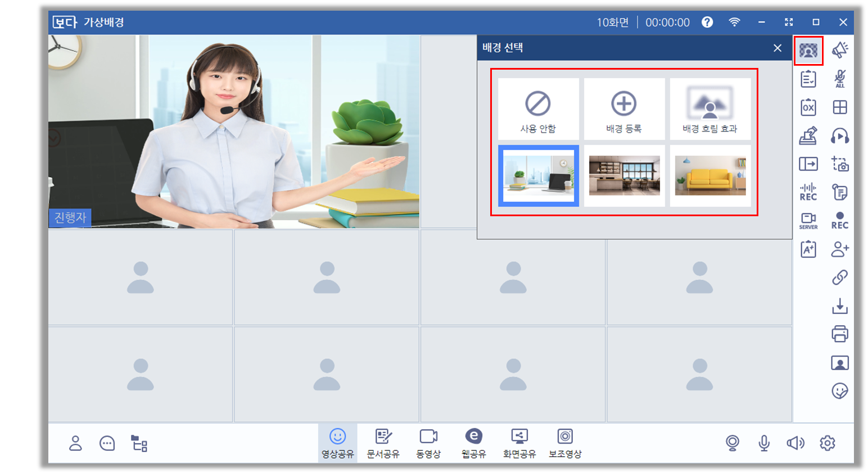Open the grid layout icon
Screen dimensions: 868x474
(840, 107)
